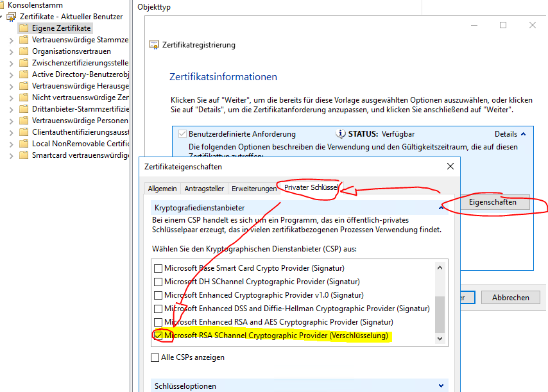This screenshot has height=392, width=548.
Task: Expand Active Directory-Benutzerobjekt tree node
Action: pos(11,75)
